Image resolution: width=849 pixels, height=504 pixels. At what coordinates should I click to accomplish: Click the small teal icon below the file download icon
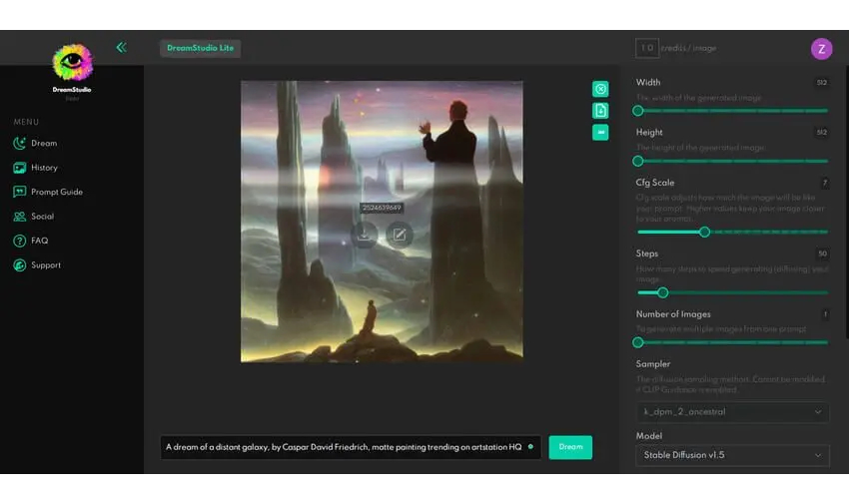click(x=600, y=132)
